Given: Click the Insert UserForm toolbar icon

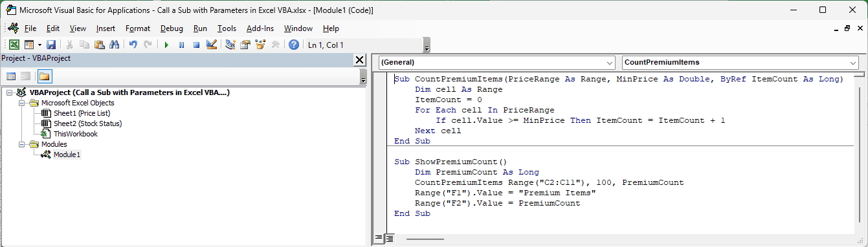Looking at the screenshot, I should (28, 45).
